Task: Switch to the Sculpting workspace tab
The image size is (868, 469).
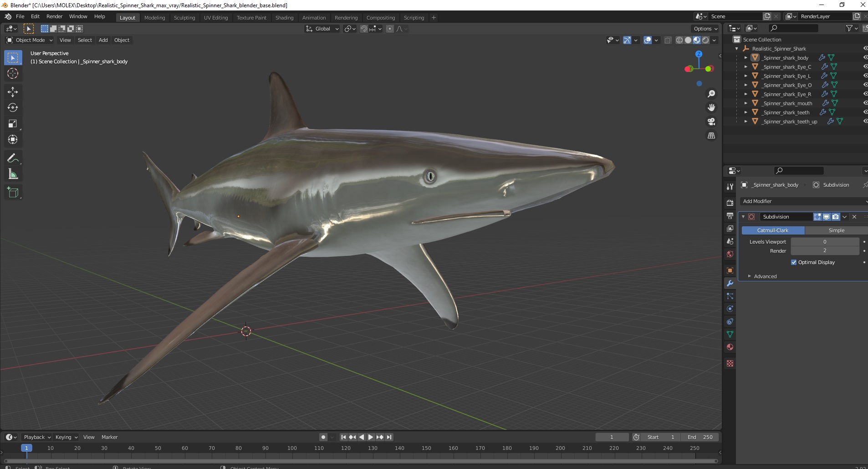Action: tap(184, 18)
